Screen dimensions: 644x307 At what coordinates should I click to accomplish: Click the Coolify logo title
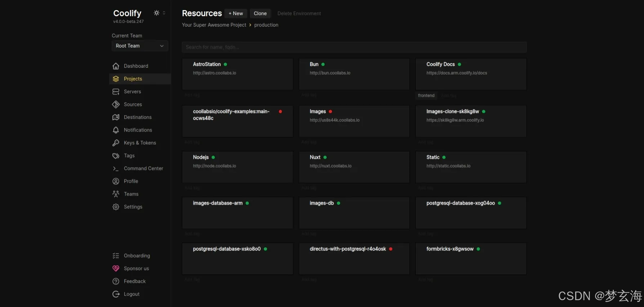[x=127, y=13]
